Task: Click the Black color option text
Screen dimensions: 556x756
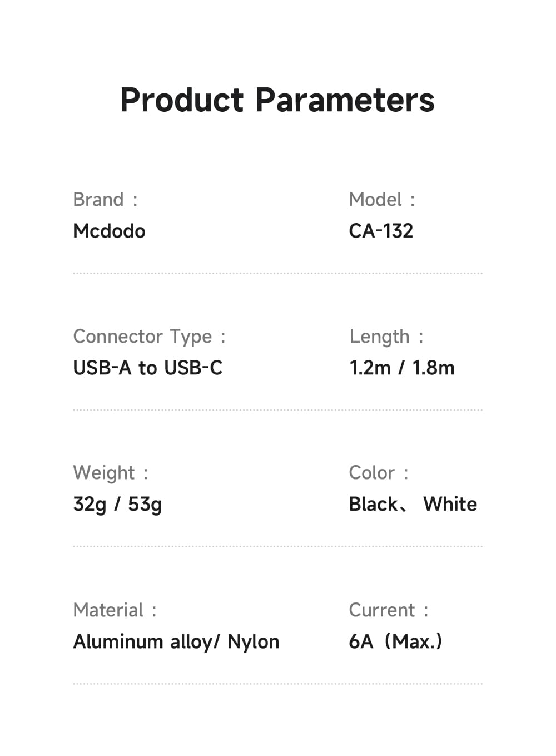Action: (x=373, y=505)
